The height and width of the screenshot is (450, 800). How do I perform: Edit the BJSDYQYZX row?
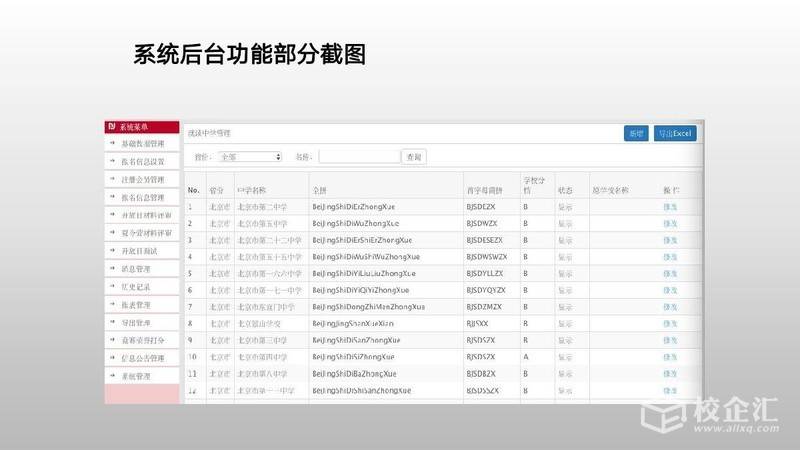coord(670,290)
